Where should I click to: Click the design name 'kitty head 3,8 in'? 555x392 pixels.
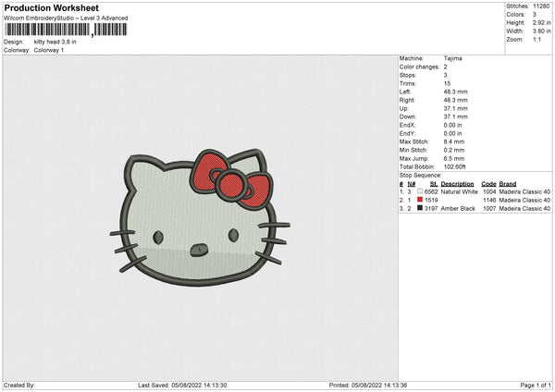click(x=55, y=42)
